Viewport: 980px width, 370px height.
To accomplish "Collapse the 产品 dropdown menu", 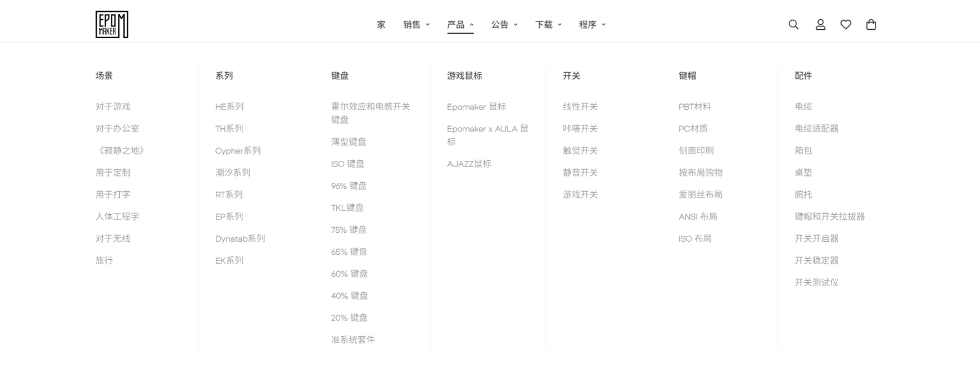I will pos(460,25).
